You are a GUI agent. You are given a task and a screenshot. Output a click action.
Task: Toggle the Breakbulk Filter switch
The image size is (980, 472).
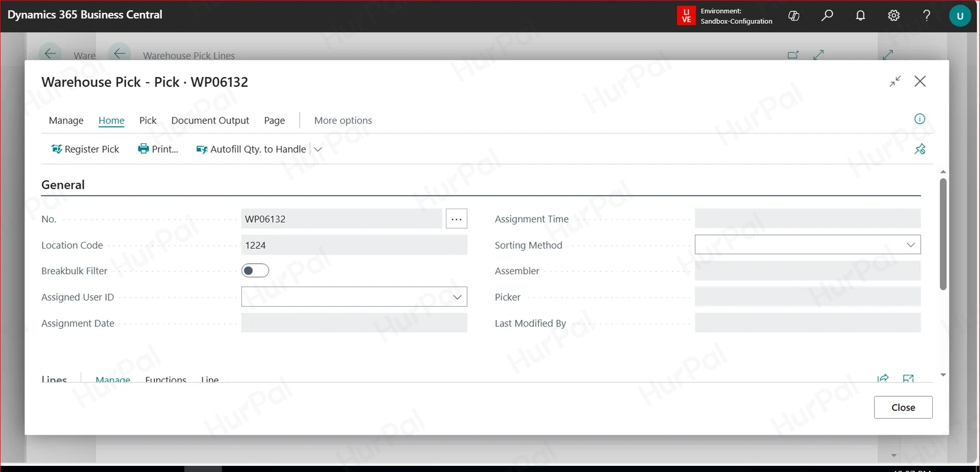click(x=255, y=271)
